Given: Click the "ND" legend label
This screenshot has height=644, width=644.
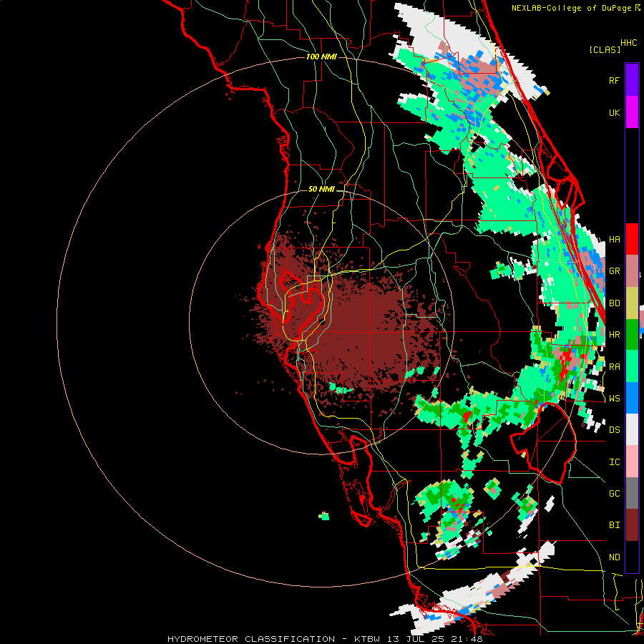Looking at the screenshot, I should (614, 557).
